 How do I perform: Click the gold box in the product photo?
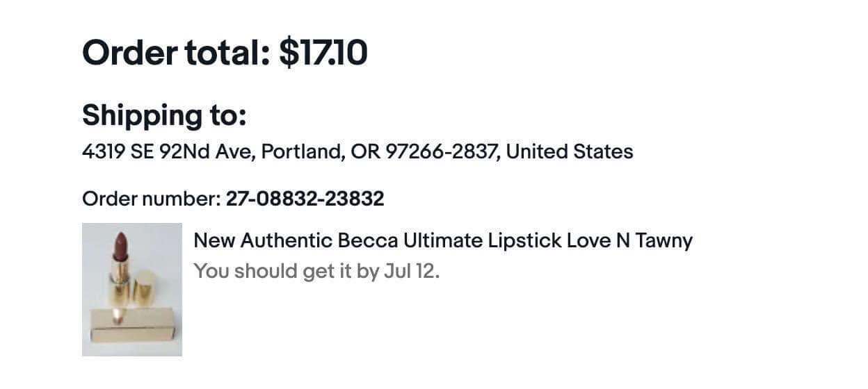(x=132, y=325)
